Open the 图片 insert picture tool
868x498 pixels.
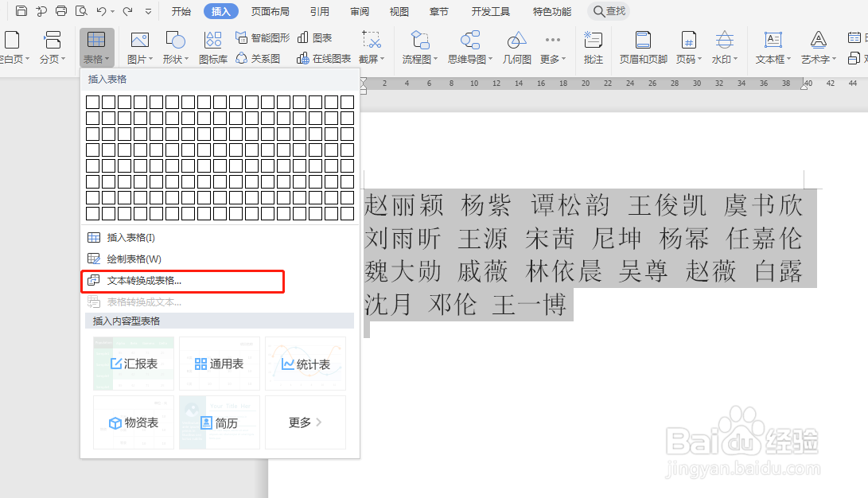coord(139,47)
